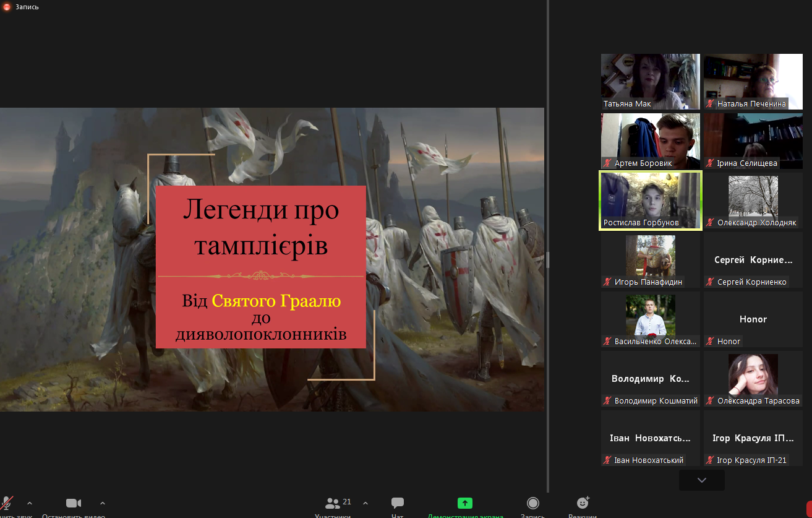Unmute the microphone in the bottom toolbar

tap(7, 503)
